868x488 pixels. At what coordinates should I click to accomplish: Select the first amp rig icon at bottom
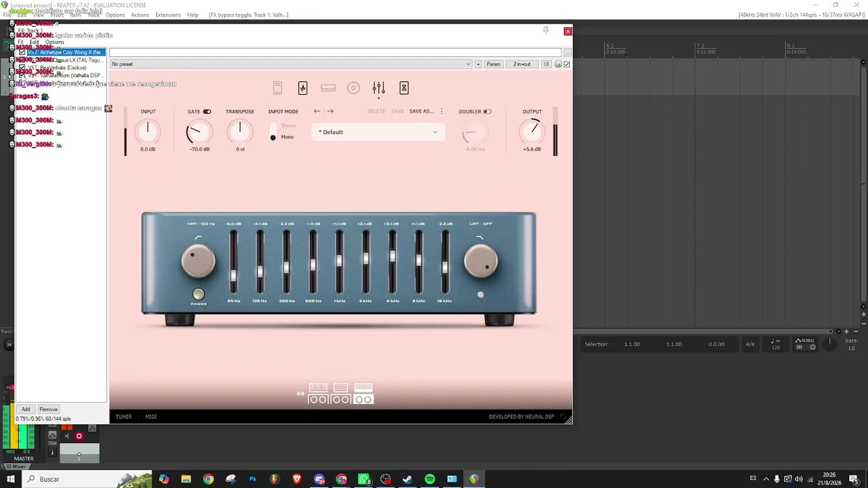coord(318,394)
